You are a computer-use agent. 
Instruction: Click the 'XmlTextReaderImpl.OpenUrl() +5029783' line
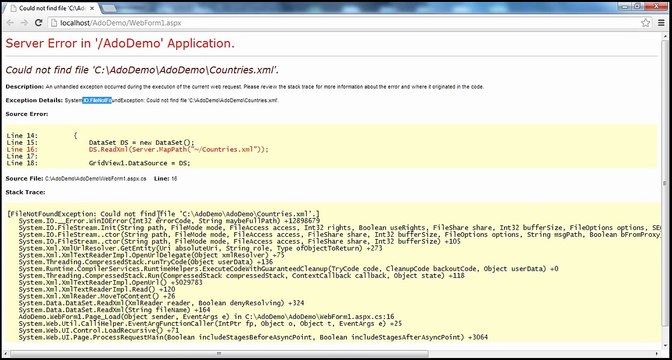(x=111, y=283)
